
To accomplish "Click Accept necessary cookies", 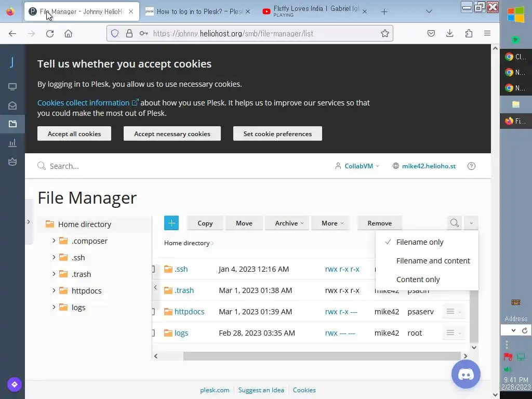I will coord(172,134).
